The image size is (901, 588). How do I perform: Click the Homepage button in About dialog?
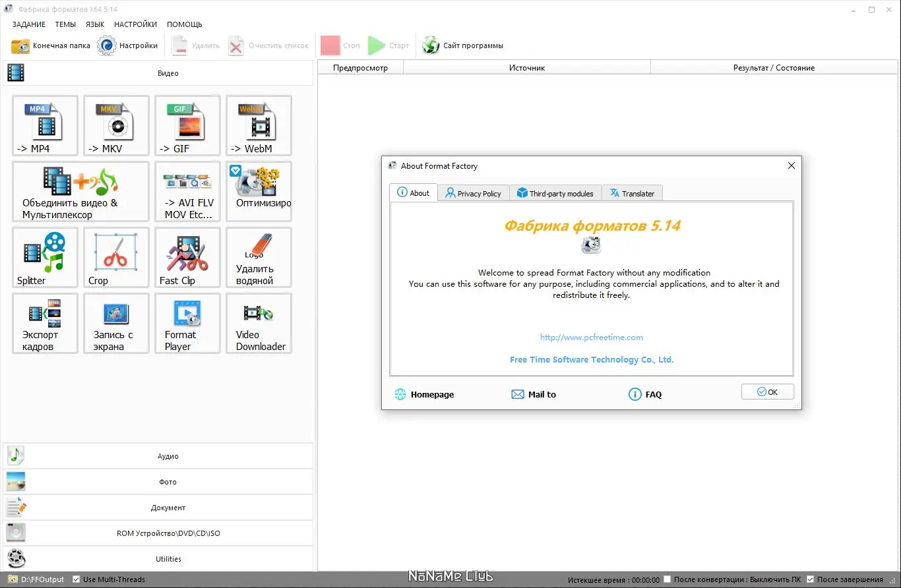pyautogui.click(x=425, y=394)
